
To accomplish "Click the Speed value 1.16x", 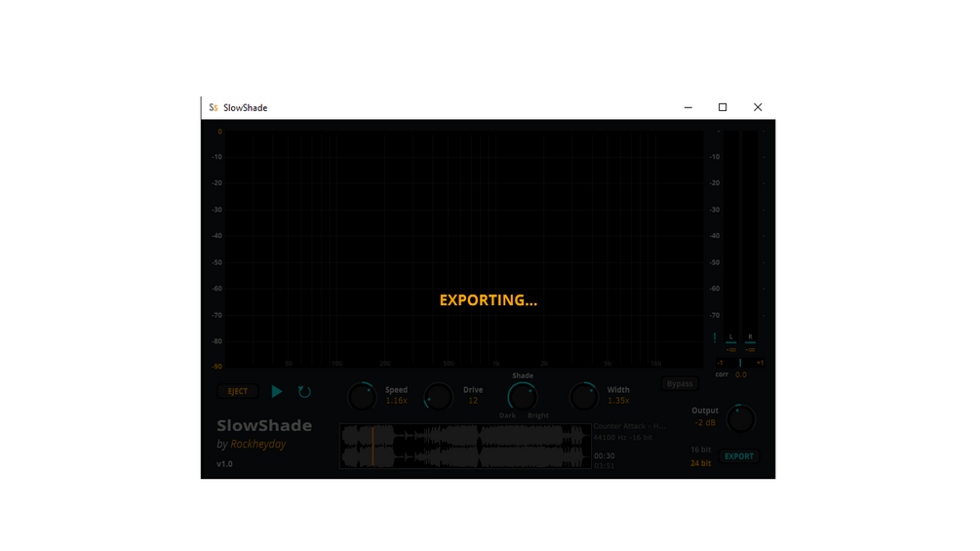I will pos(396,401).
